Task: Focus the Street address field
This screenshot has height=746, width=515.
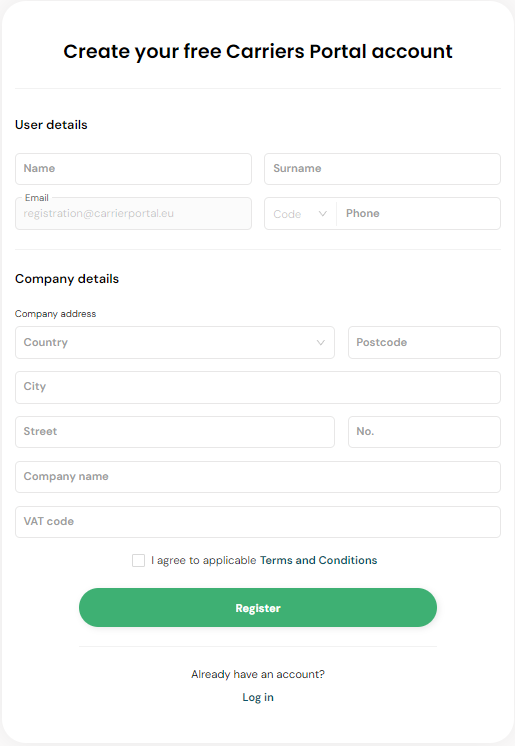Action: point(175,432)
